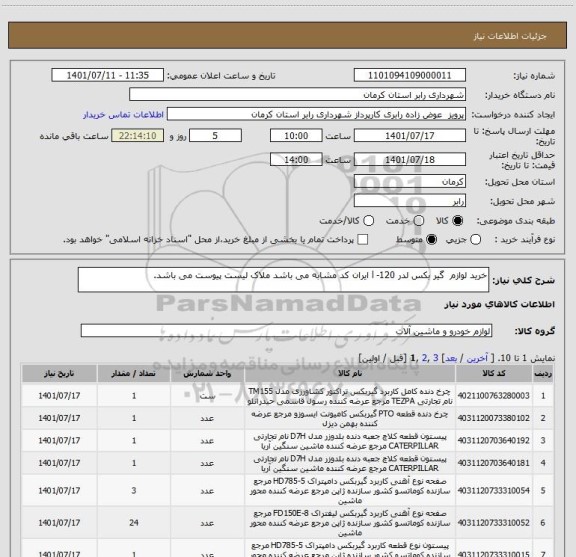Select the کالا/خدمت radio option

click(x=368, y=221)
